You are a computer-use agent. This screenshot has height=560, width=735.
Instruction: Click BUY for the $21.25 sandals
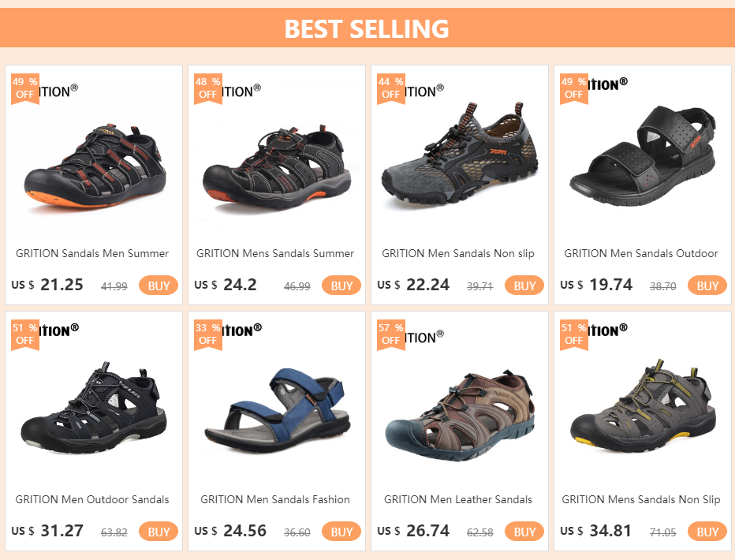[159, 286]
